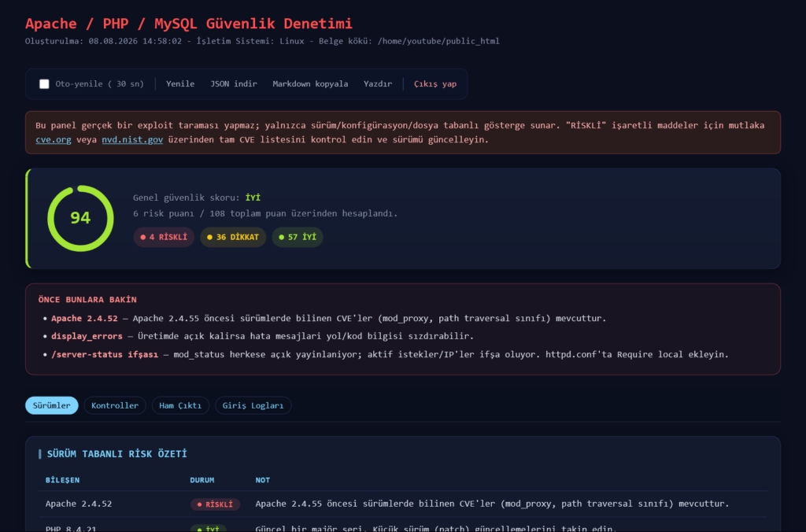Viewport: 806px width, 532px height.
Task: Open the cve.org link
Action: pos(54,139)
